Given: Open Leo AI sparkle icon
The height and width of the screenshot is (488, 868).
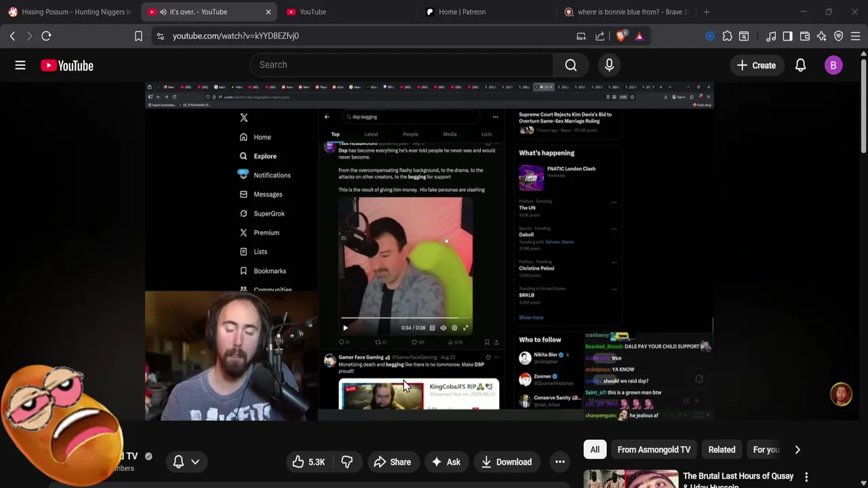Looking at the screenshot, I should pyautogui.click(x=822, y=36).
